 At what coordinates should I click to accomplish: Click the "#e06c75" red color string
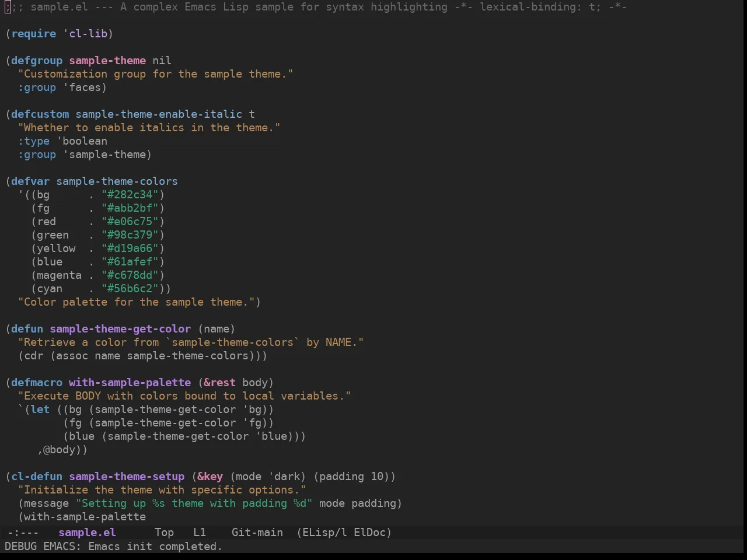tap(130, 222)
